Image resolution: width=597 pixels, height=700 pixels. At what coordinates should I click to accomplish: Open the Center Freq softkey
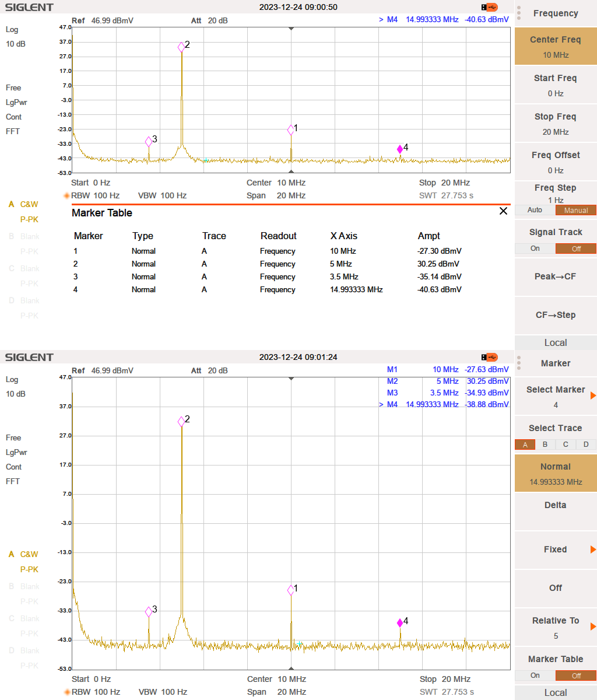click(556, 47)
